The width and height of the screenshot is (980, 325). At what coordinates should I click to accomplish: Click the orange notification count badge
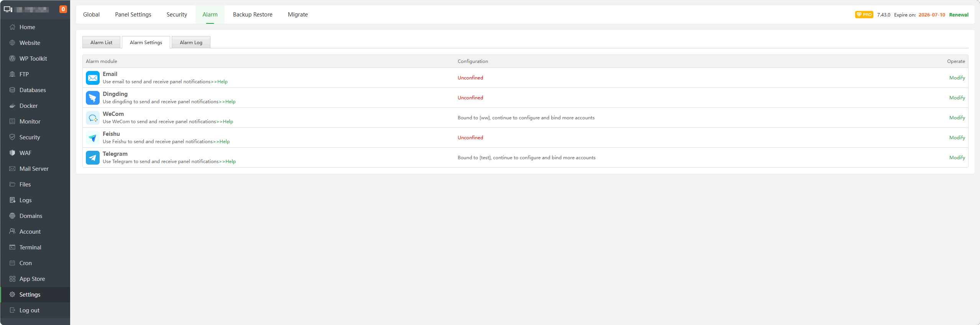click(x=63, y=9)
